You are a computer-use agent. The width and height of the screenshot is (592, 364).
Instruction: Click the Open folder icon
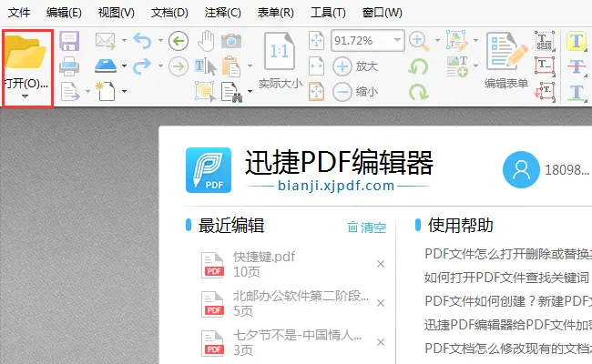(x=25, y=52)
